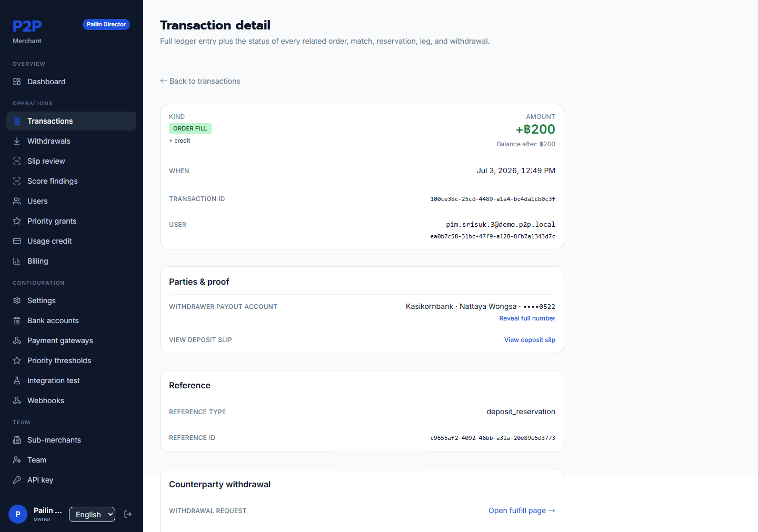Click the Withdrawals download icon
758x532 pixels.
point(17,141)
